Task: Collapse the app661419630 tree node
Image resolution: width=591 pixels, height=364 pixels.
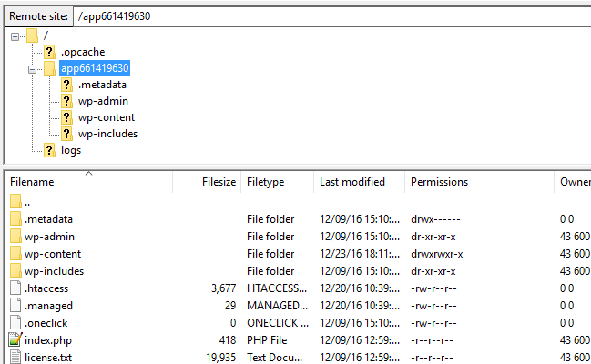Action: 33,69
